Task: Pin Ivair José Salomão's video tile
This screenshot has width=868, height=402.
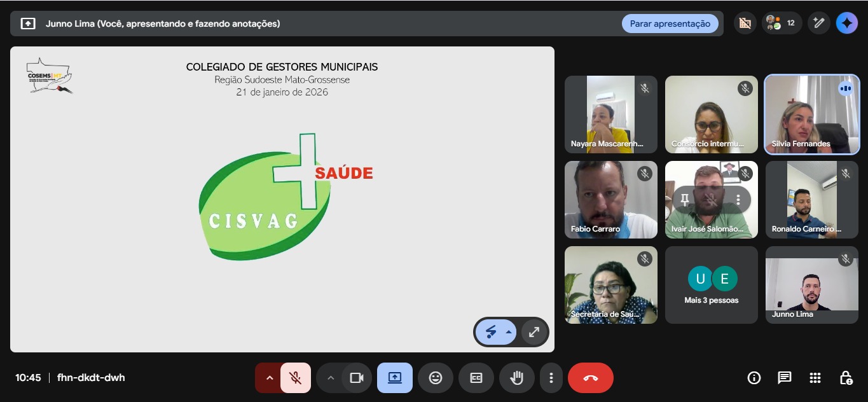Action: point(685,200)
